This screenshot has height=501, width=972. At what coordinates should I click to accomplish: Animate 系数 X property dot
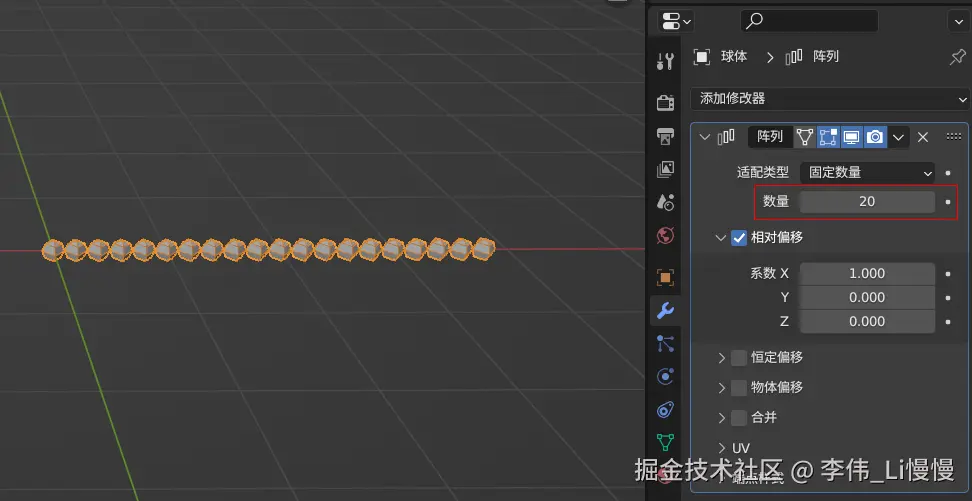pos(948,273)
